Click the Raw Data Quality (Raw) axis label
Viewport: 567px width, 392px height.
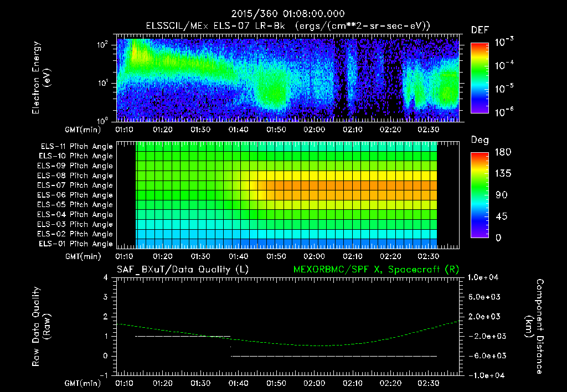point(41,327)
